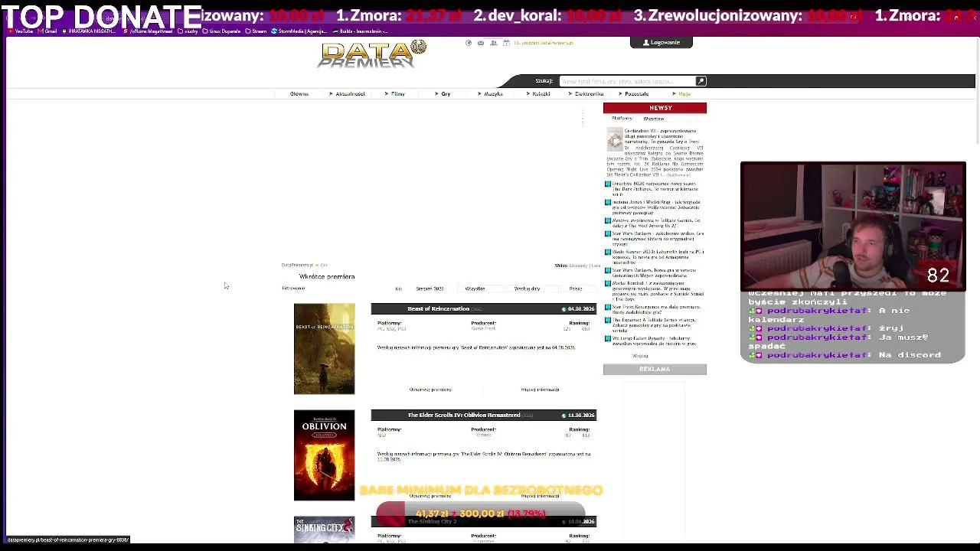The image size is (980, 551).
Task: Click the 11.08.2026 release date
Action: point(580,416)
